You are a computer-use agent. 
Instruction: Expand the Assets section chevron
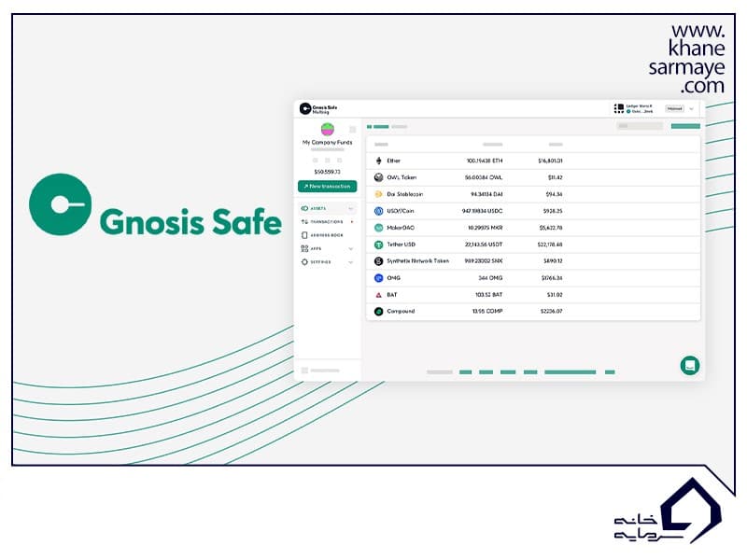pos(351,208)
